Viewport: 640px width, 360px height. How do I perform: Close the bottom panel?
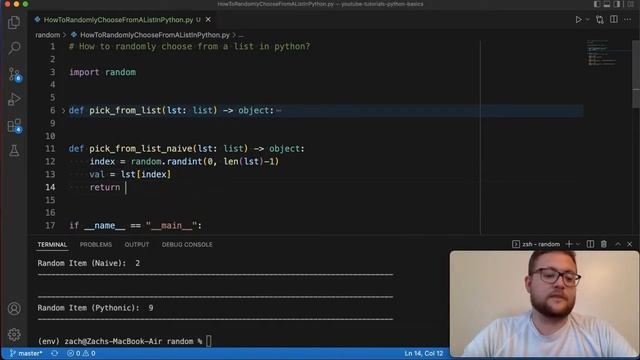pyautogui.click(x=629, y=244)
